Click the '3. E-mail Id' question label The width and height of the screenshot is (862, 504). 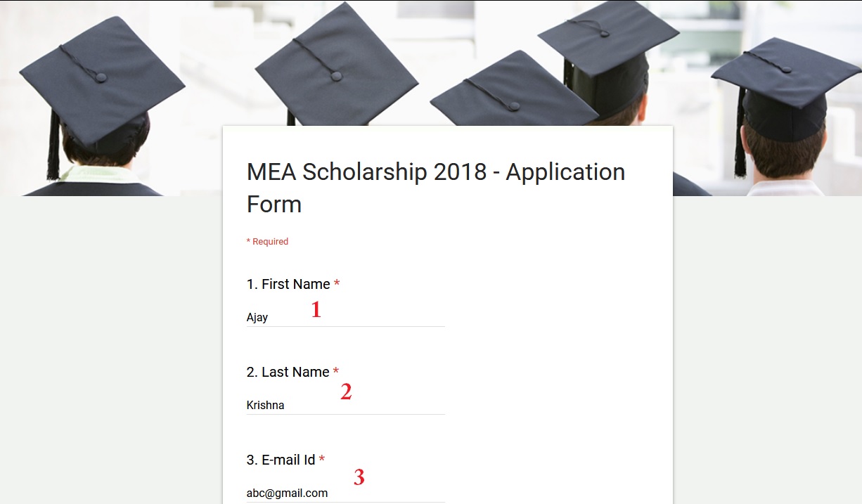(281, 460)
